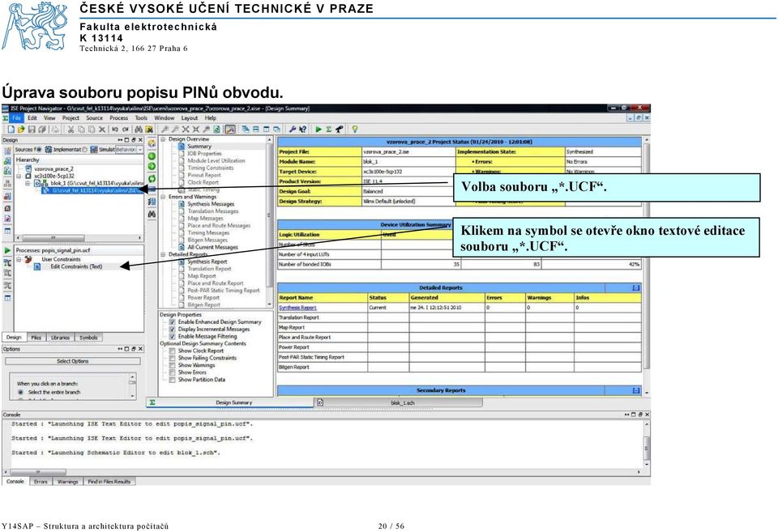Click the Delete X toolbar icon
This screenshot has width=778, height=532.
pos(102,130)
